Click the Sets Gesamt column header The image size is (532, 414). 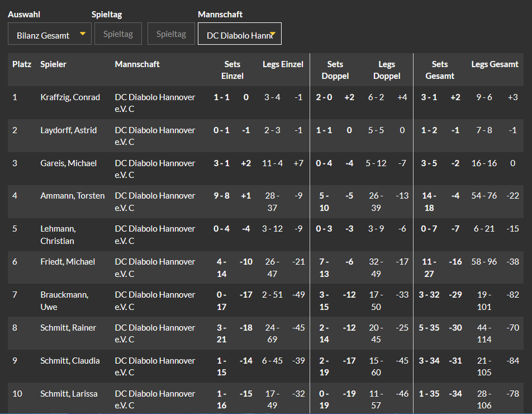[x=440, y=70]
